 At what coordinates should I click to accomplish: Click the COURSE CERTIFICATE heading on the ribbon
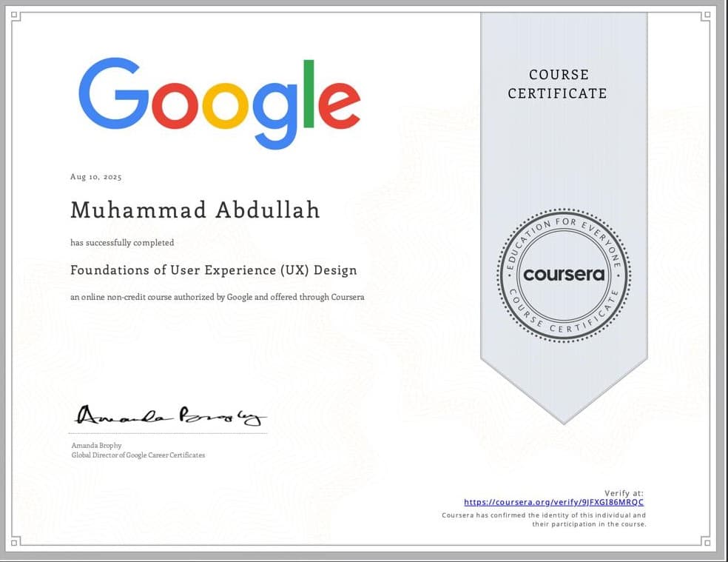pyautogui.click(x=559, y=84)
